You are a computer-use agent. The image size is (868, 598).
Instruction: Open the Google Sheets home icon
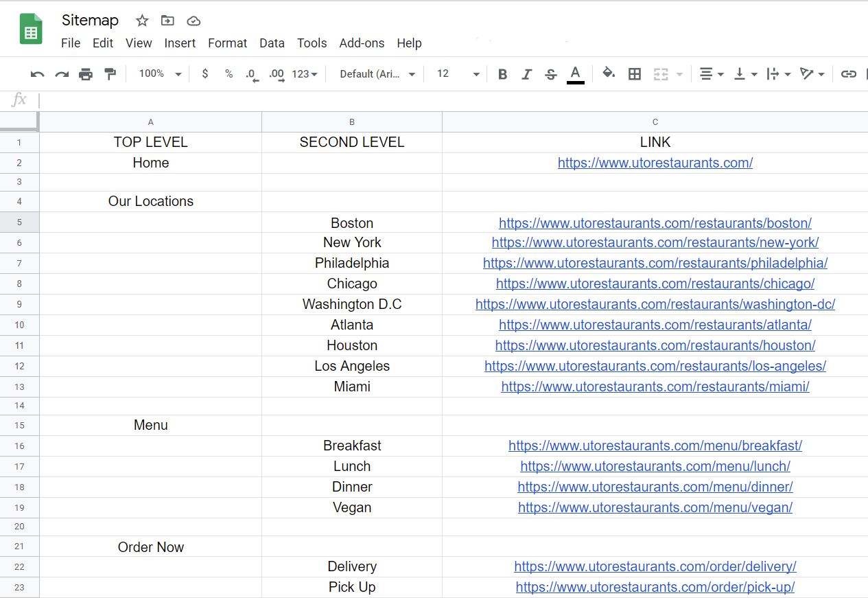pos(31,30)
